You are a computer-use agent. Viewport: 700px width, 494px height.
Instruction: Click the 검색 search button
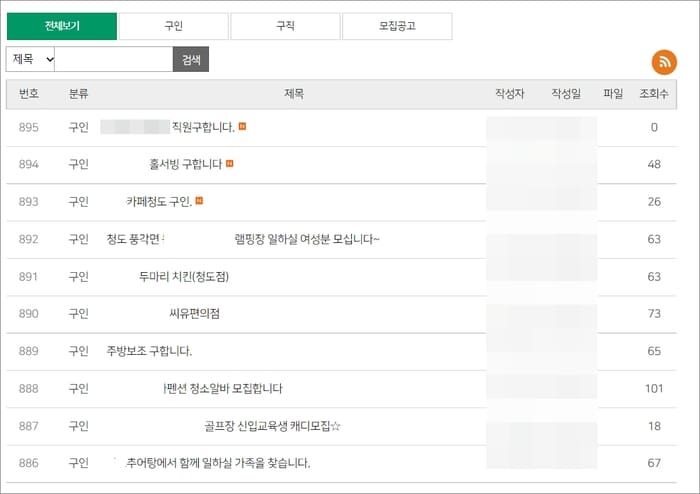point(191,59)
